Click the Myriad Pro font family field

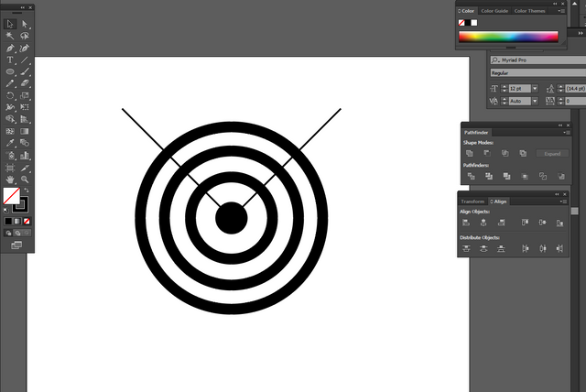coord(538,60)
